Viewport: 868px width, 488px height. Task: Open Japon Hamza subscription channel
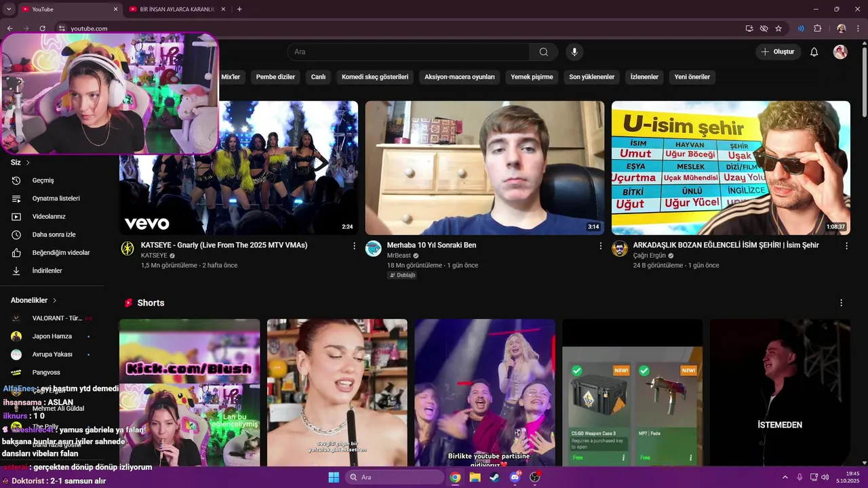51,336
